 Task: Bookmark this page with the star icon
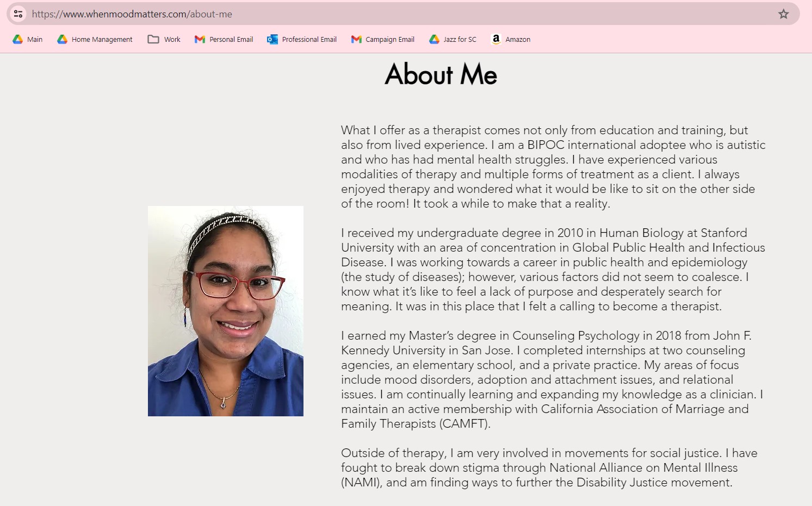(x=783, y=14)
